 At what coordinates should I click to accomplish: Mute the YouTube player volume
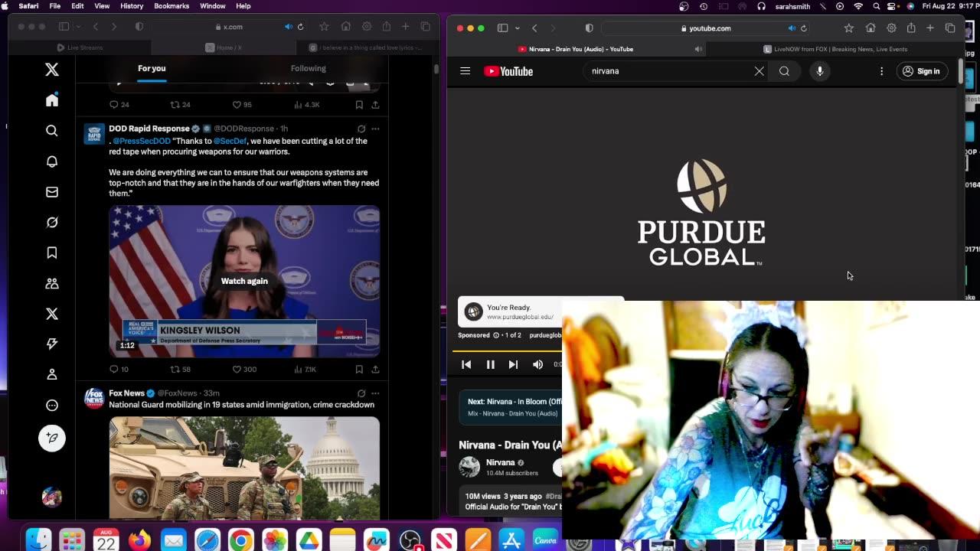click(537, 364)
